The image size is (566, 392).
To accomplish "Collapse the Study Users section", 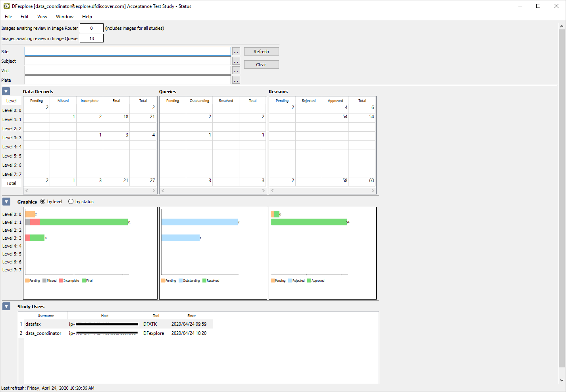I will tap(6, 306).
